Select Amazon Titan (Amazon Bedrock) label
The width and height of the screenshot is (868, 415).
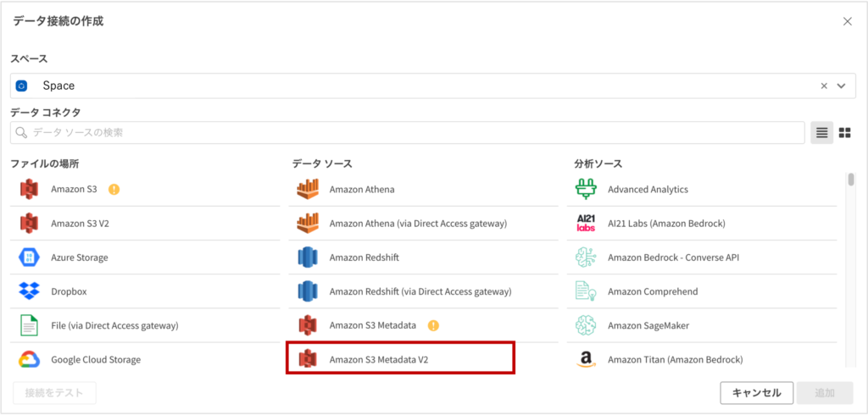click(676, 360)
